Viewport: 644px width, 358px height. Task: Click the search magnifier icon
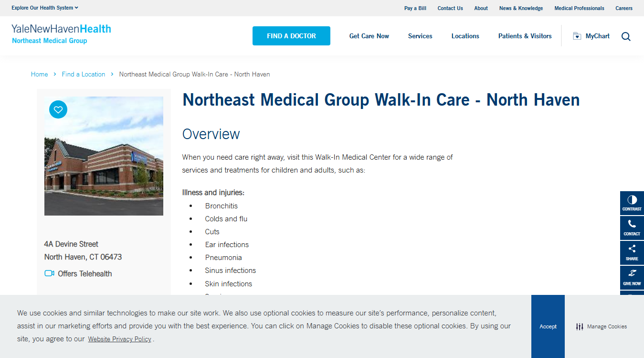626,36
